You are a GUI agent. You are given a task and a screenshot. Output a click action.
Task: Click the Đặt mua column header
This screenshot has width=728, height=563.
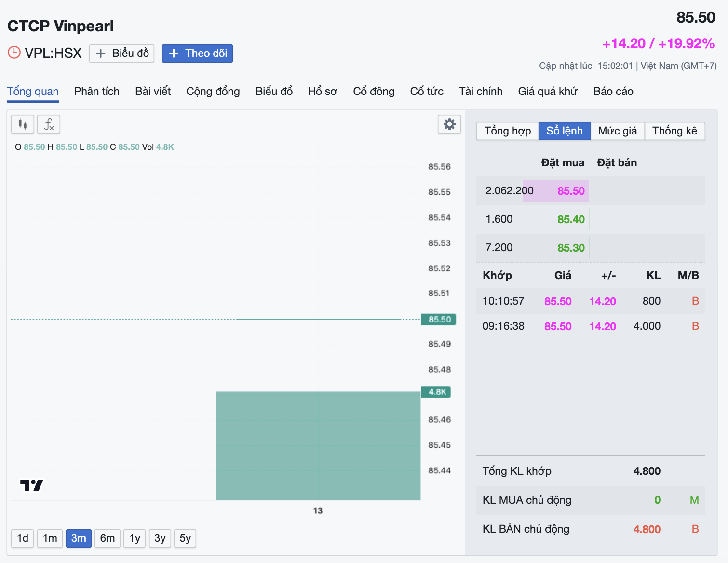click(x=563, y=163)
